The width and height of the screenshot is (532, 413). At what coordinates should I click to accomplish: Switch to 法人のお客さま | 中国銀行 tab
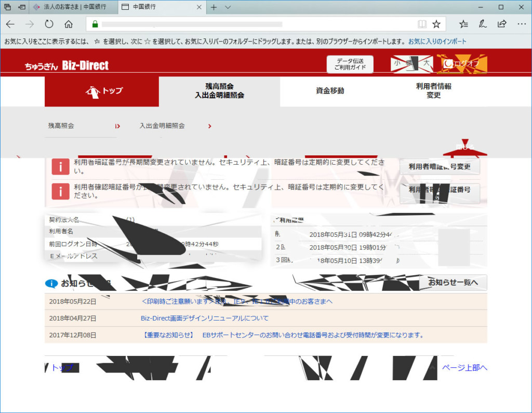74,7
